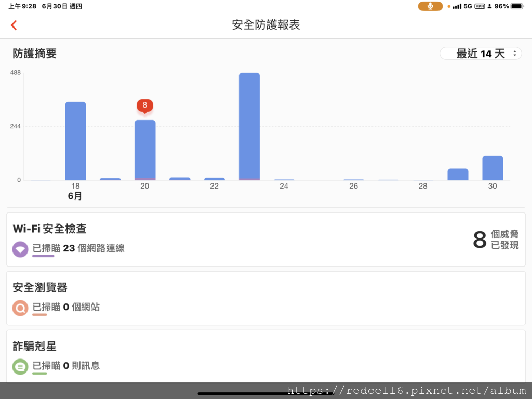Viewport: 532px width, 399px height.
Task: Open 已掃瞄 0 個網站 details
Action: [66, 307]
